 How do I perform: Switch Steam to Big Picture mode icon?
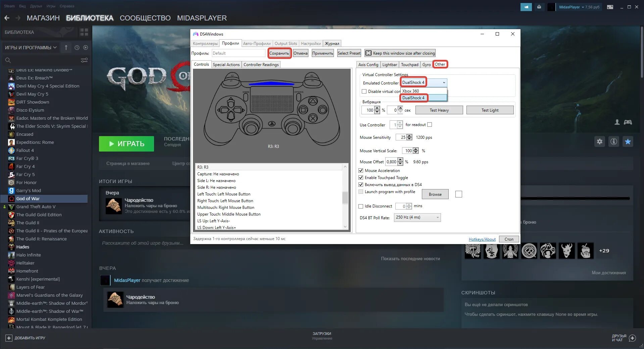tap(610, 7)
